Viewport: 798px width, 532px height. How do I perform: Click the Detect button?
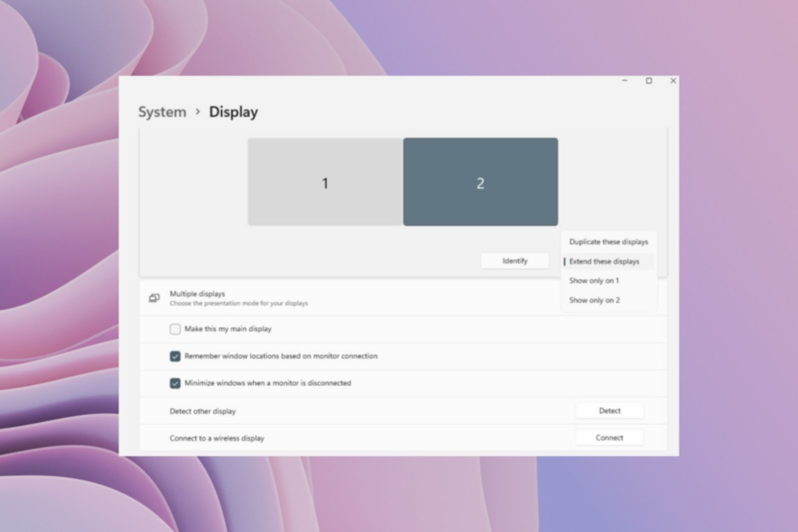pyautogui.click(x=610, y=411)
